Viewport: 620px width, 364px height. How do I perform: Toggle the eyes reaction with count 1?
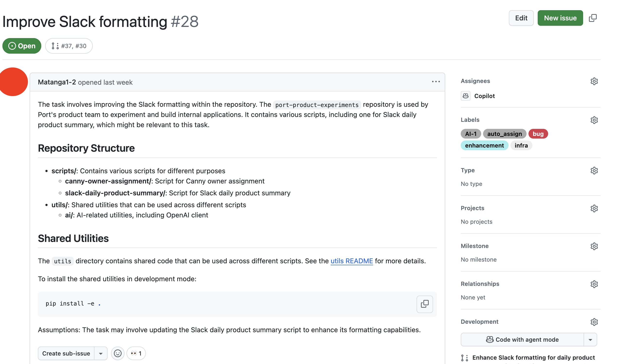(136, 353)
